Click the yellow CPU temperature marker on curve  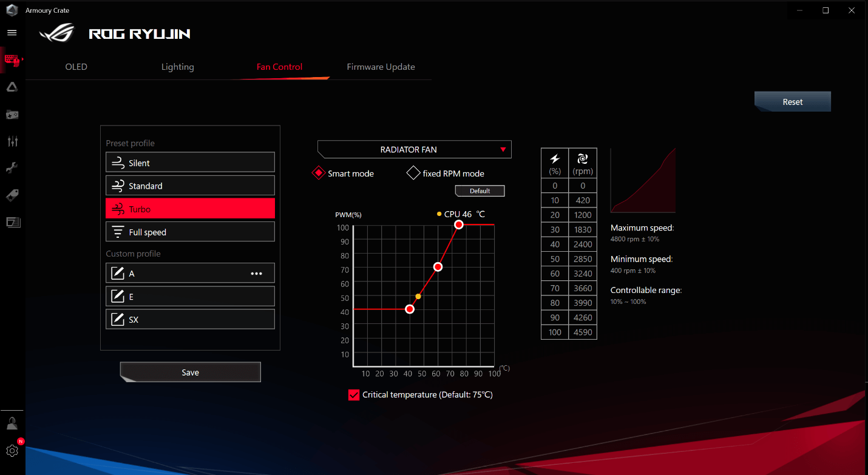tap(418, 297)
